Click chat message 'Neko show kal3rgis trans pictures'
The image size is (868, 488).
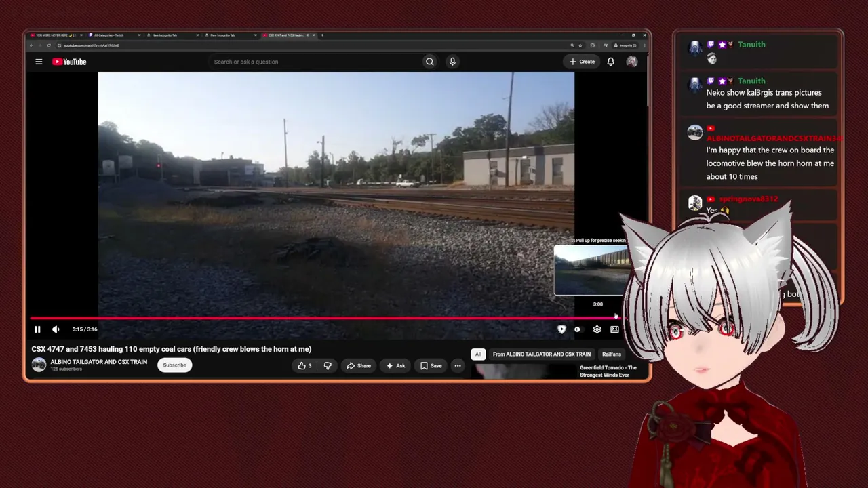tap(768, 99)
